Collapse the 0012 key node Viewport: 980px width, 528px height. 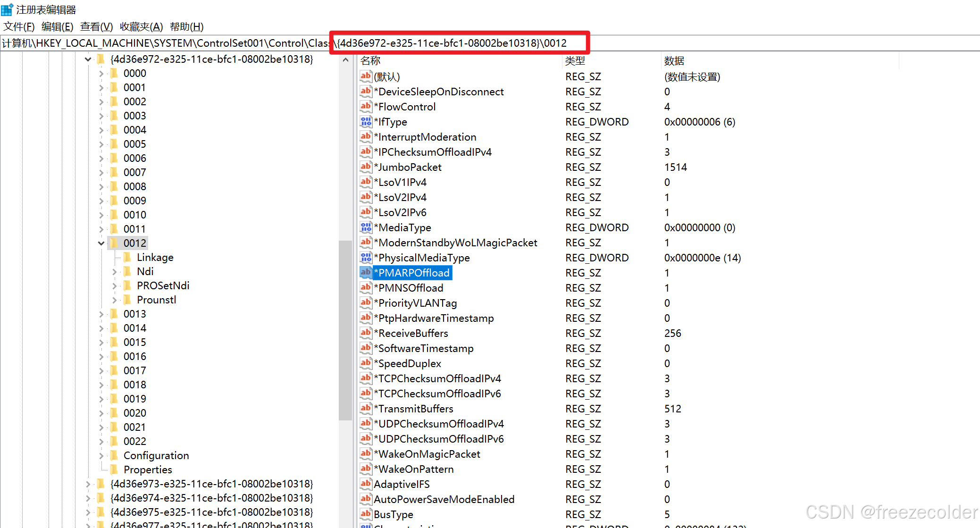click(x=101, y=243)
